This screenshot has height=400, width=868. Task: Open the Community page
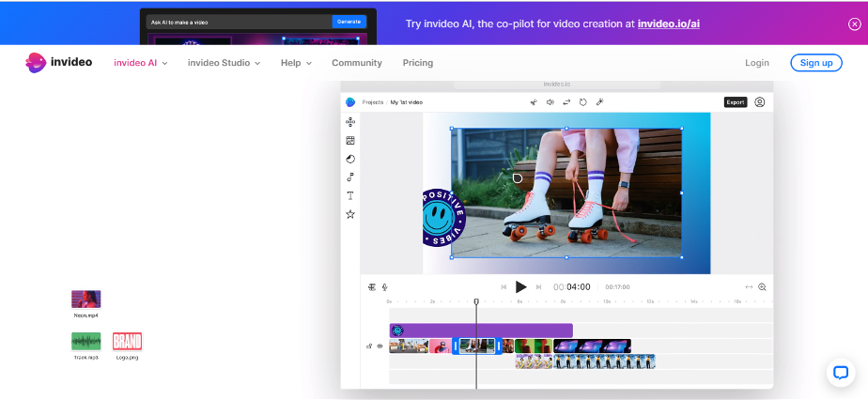coord(357,63)
